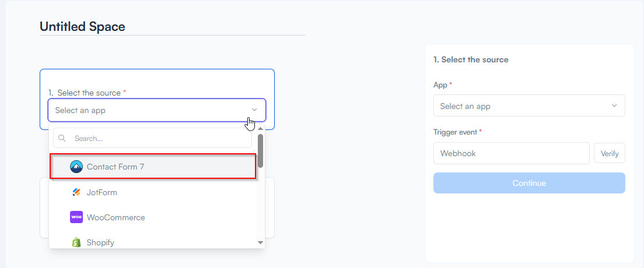Image resolution: width=644 pixels, height=268 pixels.
Task: Click the Continue button
Action: tap(529, 183)
